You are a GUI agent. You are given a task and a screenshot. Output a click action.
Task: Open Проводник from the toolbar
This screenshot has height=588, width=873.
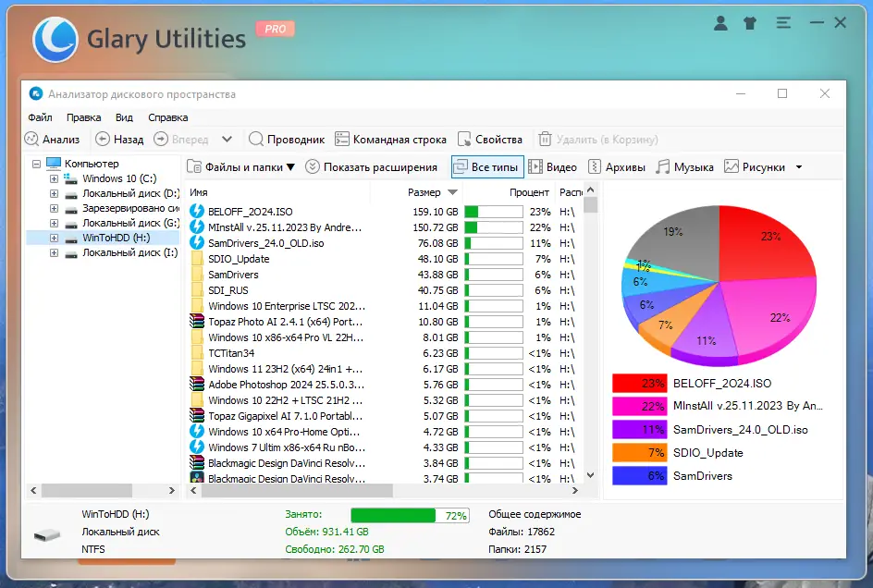287,140
